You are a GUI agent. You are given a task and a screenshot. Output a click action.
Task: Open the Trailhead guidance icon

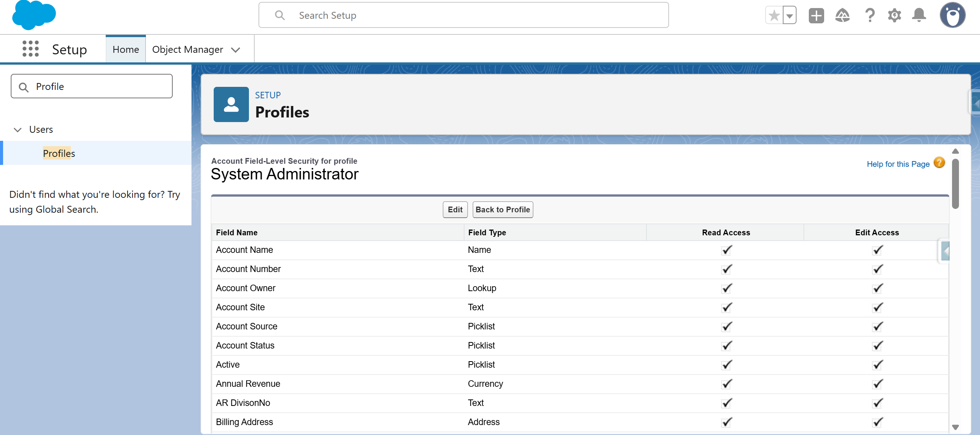(842, 16)
